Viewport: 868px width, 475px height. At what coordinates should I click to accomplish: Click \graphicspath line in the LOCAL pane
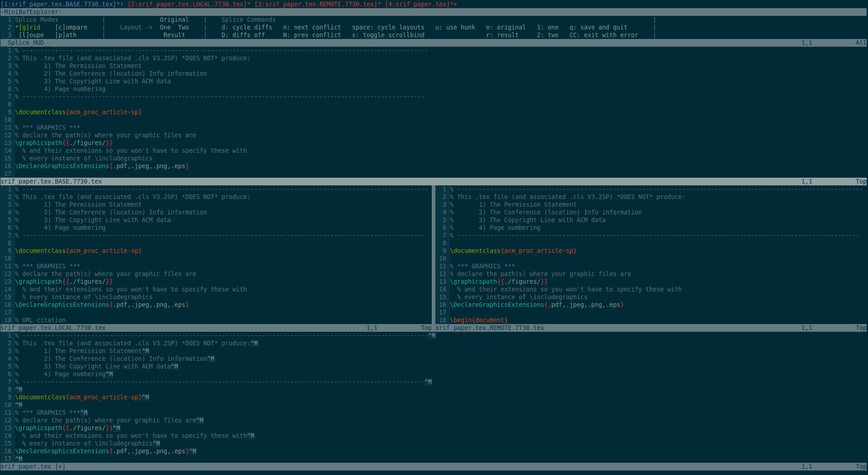coord(64,281)
